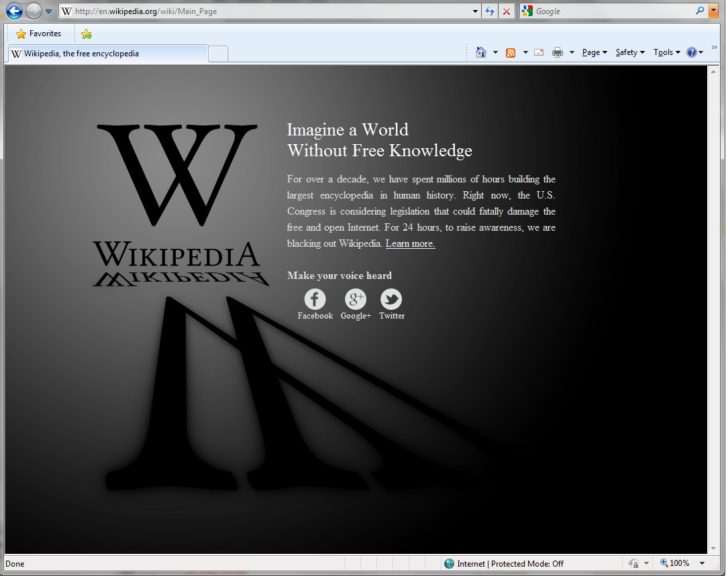Share via the Facebook circle icon
Image resolution: width=728 pixels, height=576 pixels.
[315, 299]
